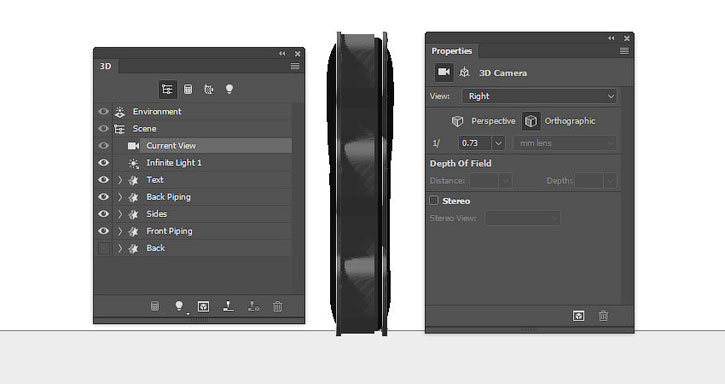Close the 3D panel

(x=297, y=54)
